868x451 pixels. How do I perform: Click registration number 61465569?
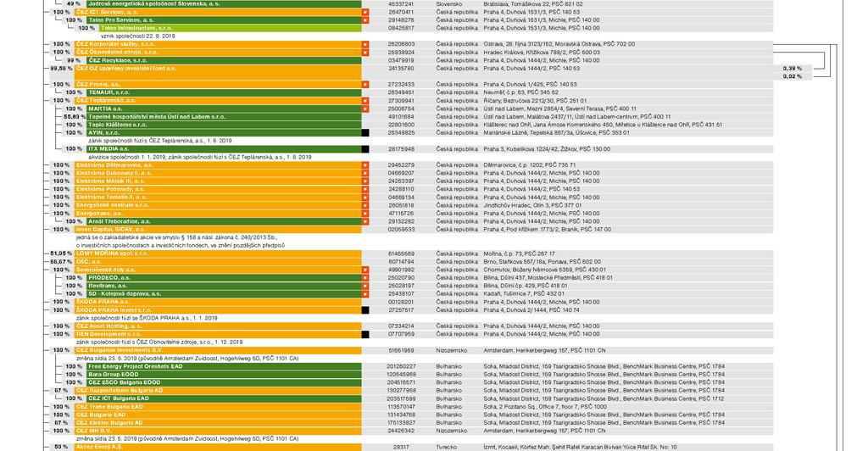[401, 253]
